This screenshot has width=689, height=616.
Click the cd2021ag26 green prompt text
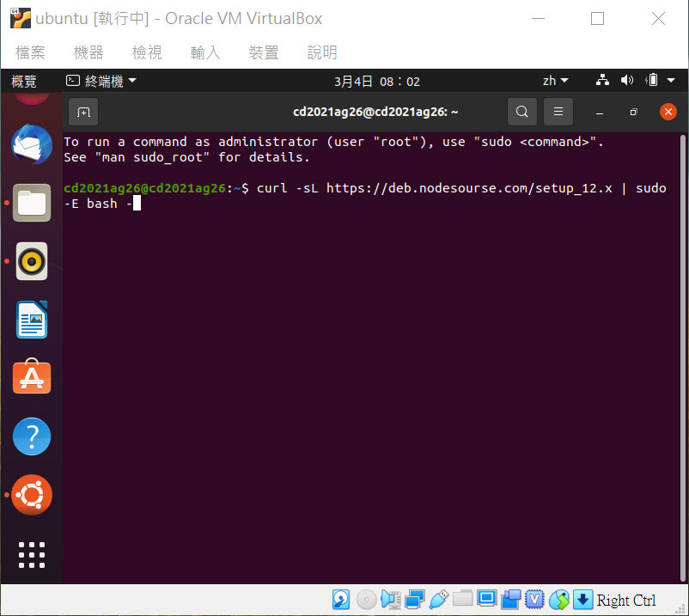click(x=144, y=188)
